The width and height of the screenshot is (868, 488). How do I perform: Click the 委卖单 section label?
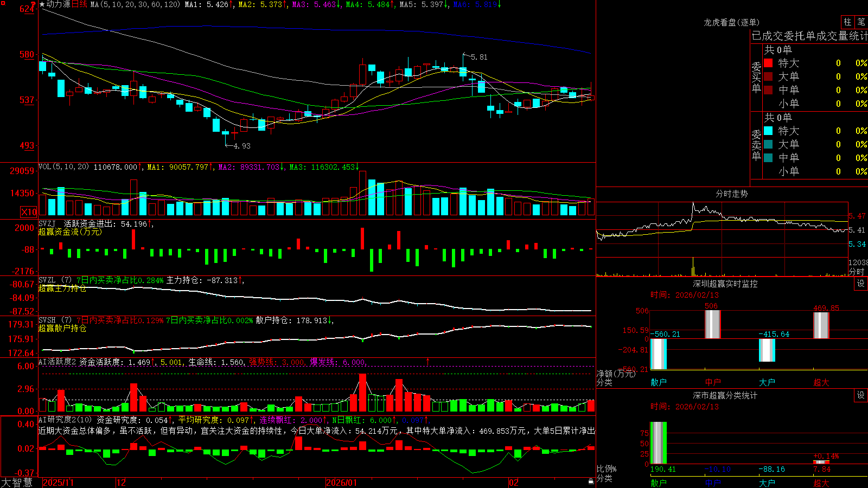(756, 145)
